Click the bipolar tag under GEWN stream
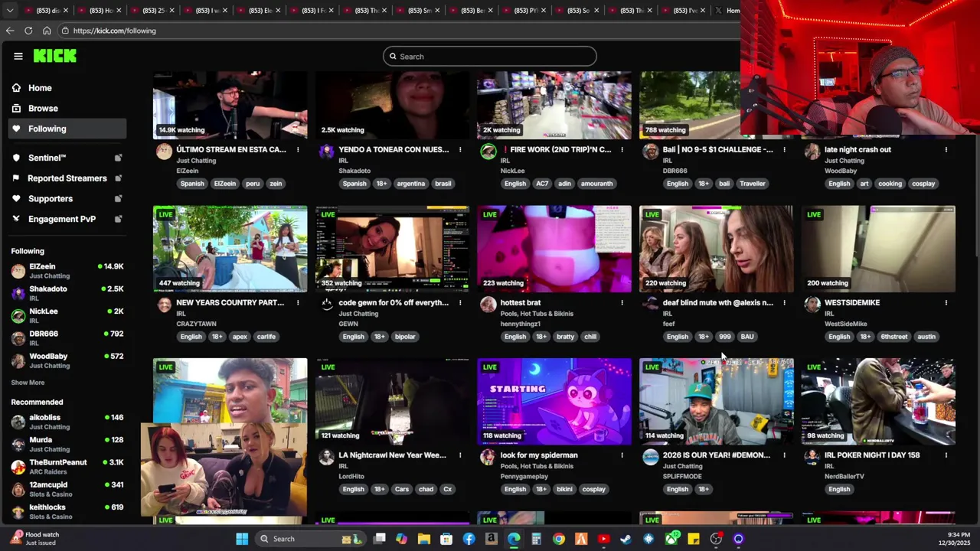The height and width of the screenshot is (551, 980). [x=405, y=337]
